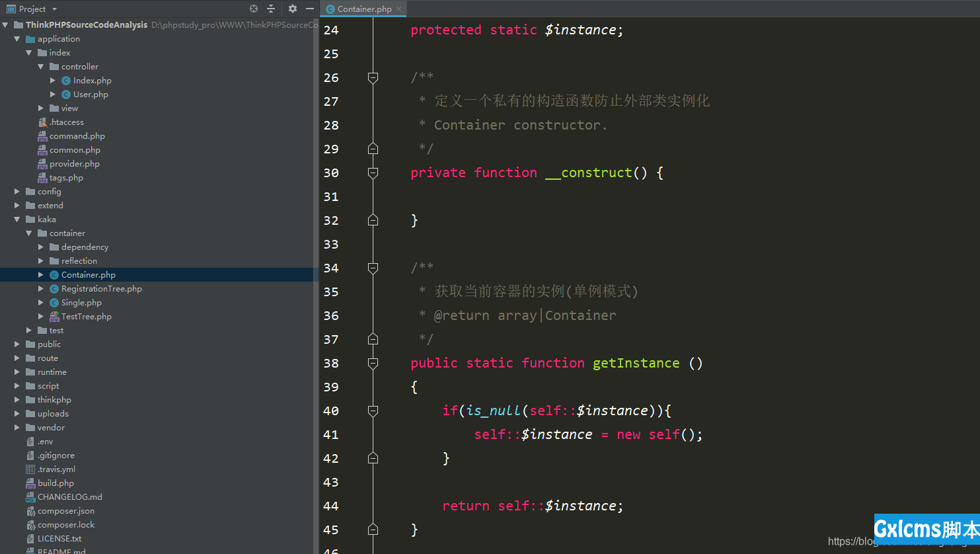This screenshot has width=980, height=554.
Task: Collapse the controller folder arrow
Action: coord(41,67)
